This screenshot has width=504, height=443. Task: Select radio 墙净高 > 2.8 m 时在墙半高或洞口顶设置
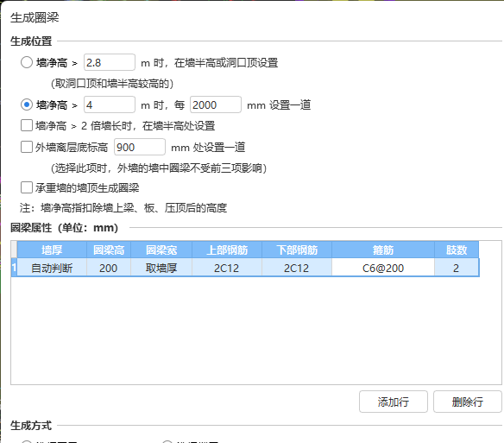pos(27,62)
